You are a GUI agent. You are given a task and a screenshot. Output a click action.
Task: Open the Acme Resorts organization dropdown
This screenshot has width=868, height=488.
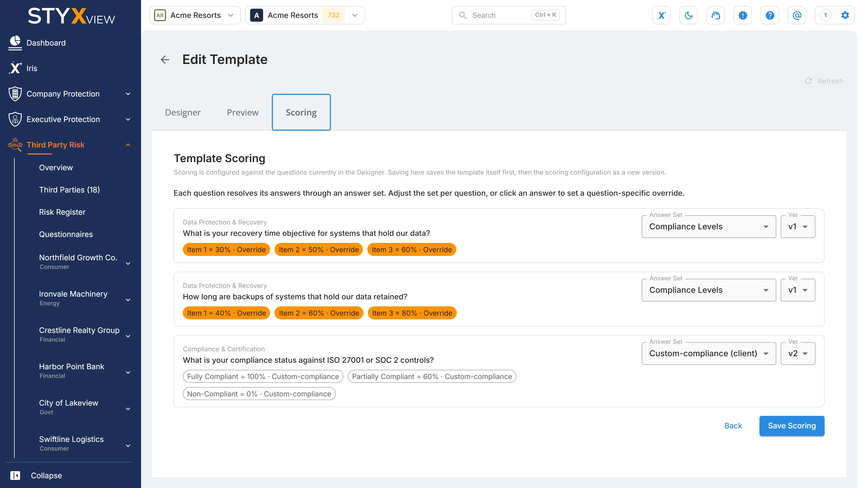point(195,15)
